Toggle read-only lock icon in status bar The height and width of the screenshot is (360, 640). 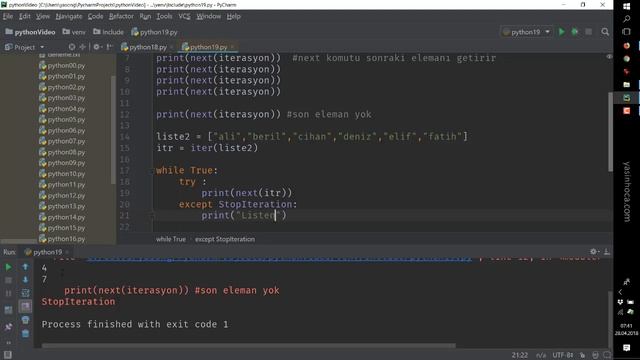tap(582, 355)
